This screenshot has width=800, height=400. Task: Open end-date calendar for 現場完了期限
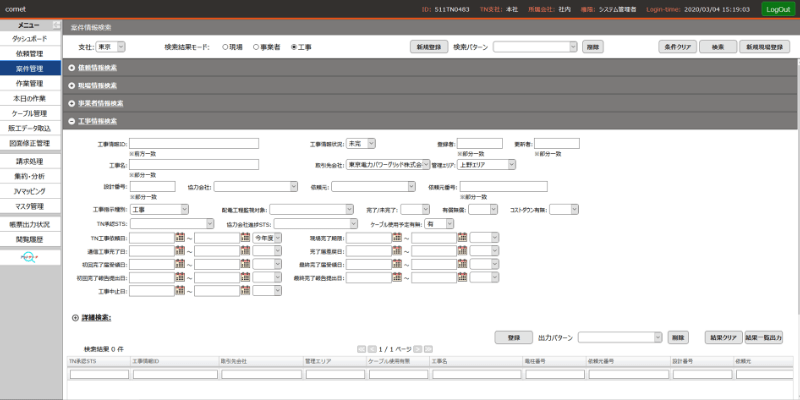click(462, 237)
